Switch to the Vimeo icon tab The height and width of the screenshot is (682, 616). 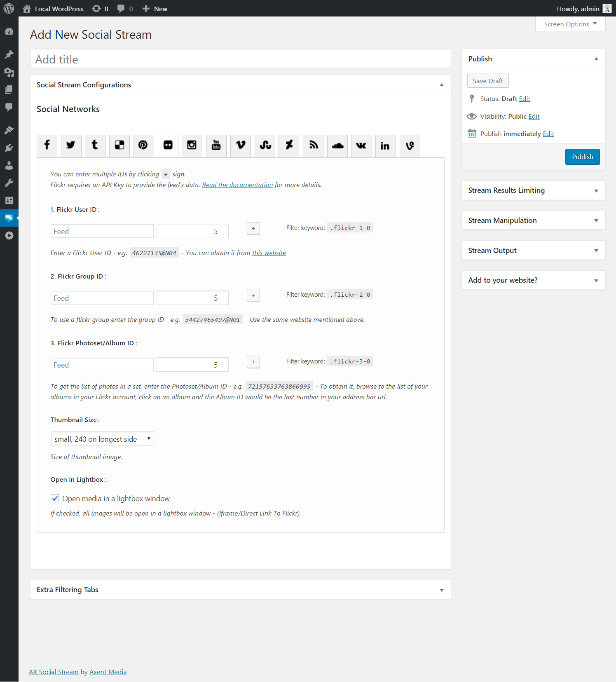241,145
